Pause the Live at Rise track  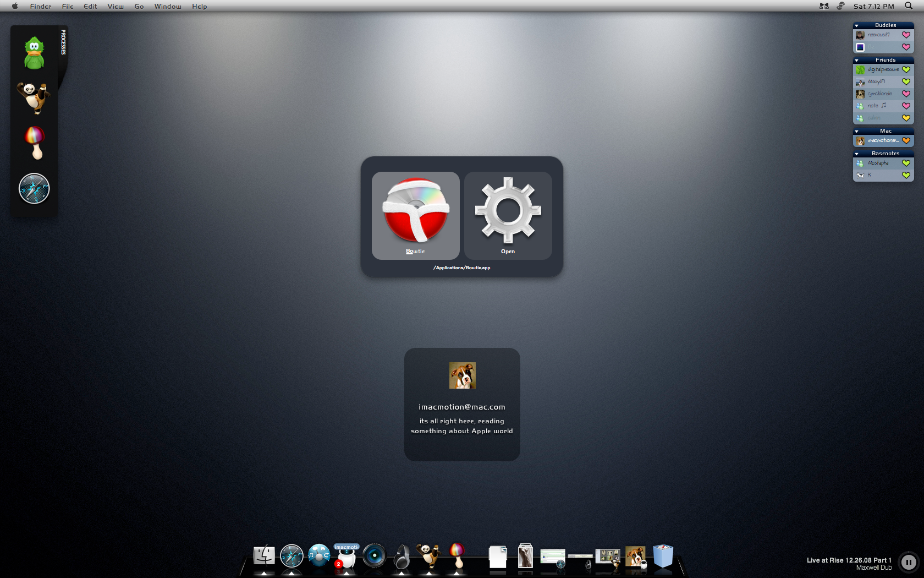point(909,562)
